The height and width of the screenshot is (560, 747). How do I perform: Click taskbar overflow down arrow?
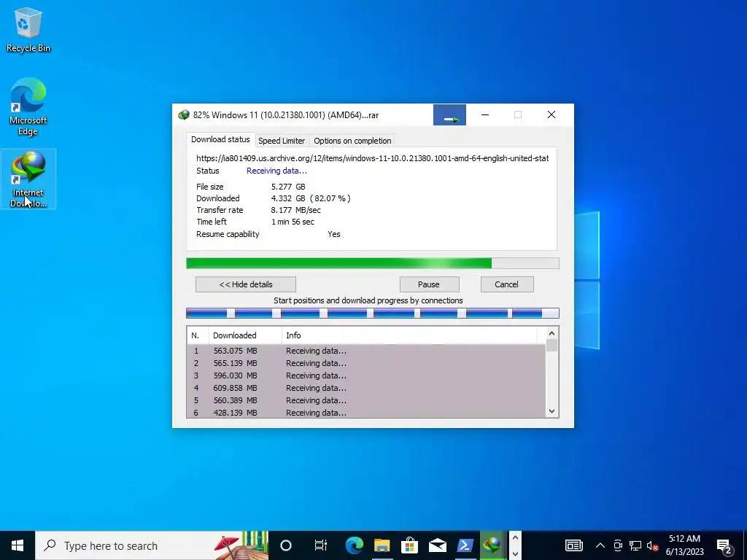click(515, 553)
